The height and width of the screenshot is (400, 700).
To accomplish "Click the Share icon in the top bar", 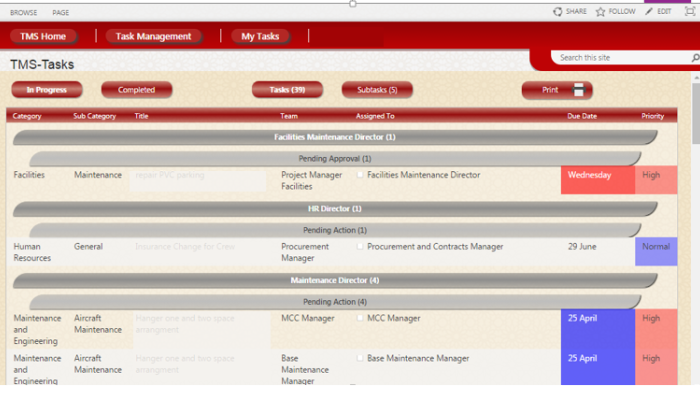I will coord(558,11).
